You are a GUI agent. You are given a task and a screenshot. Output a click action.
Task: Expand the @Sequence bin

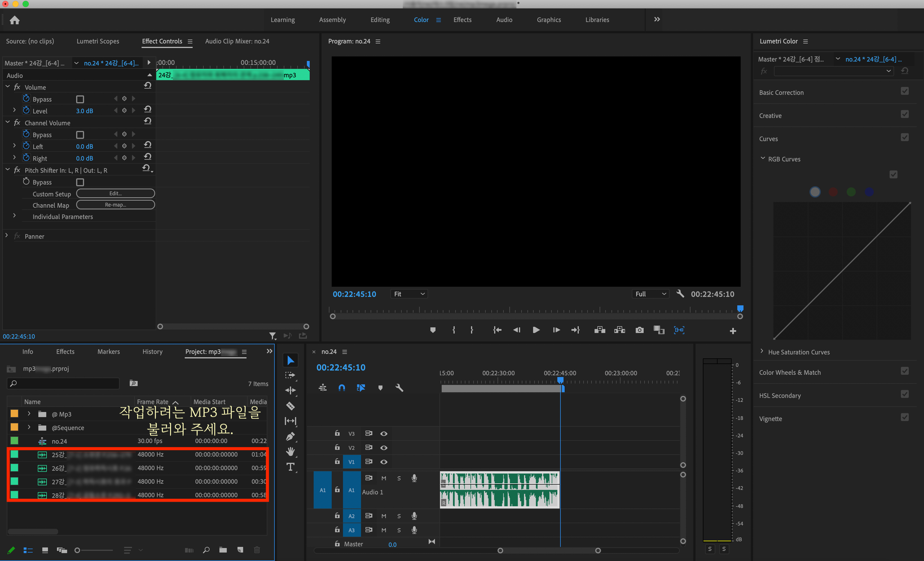[x=29, y=428]
